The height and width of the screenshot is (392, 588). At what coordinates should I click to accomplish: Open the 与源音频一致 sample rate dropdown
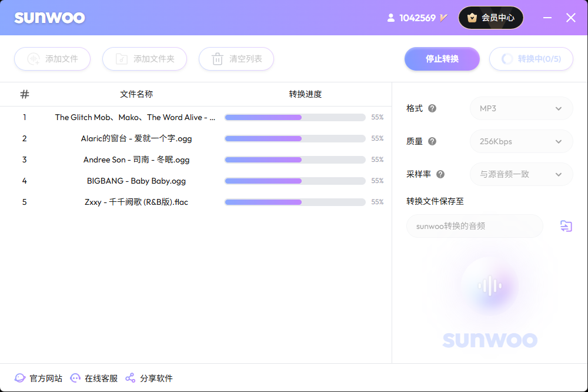521,174
